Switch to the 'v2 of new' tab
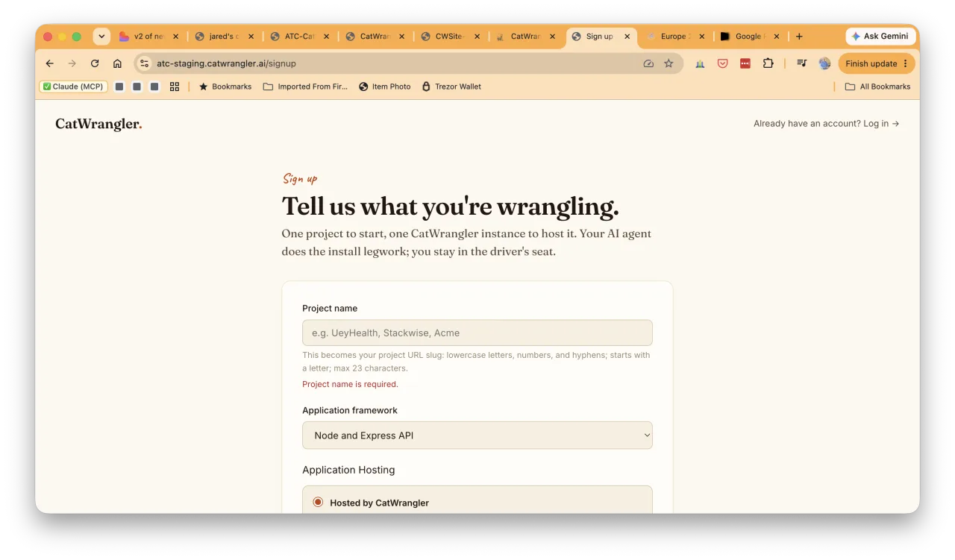The image size is (955, 560). tap(148, 36)
